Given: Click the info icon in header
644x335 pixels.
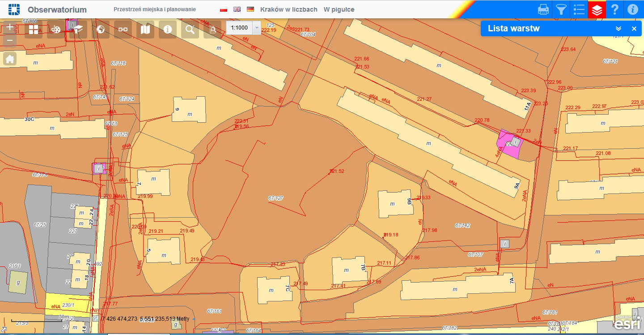Looking at the screenshot, I should tap(632, 9).
